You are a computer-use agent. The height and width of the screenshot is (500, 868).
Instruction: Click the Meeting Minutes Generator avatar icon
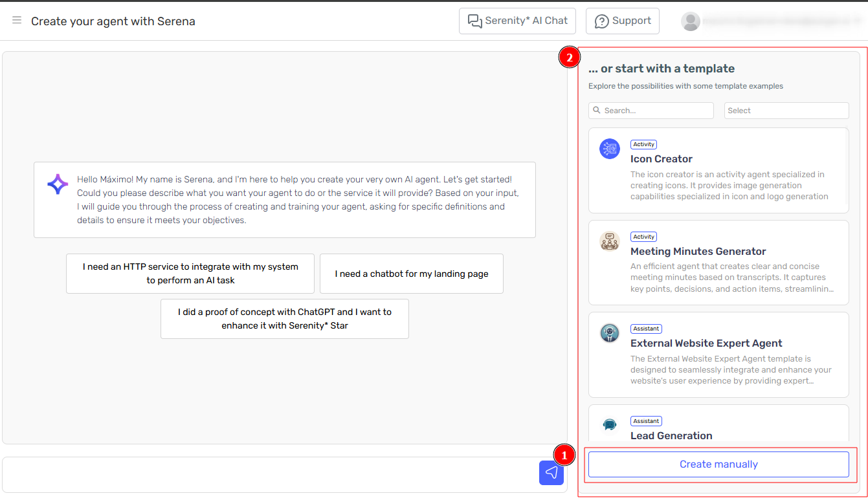click(609, 242)
